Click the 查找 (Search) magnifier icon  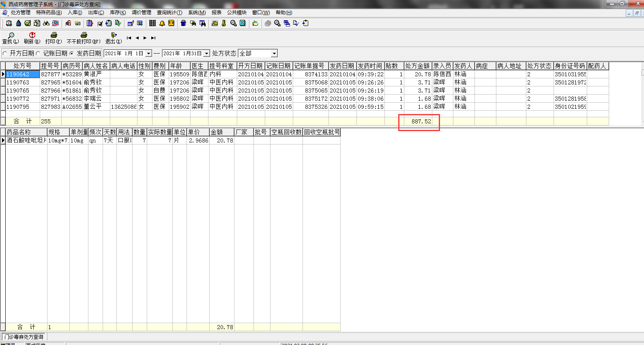click(11, 36)
